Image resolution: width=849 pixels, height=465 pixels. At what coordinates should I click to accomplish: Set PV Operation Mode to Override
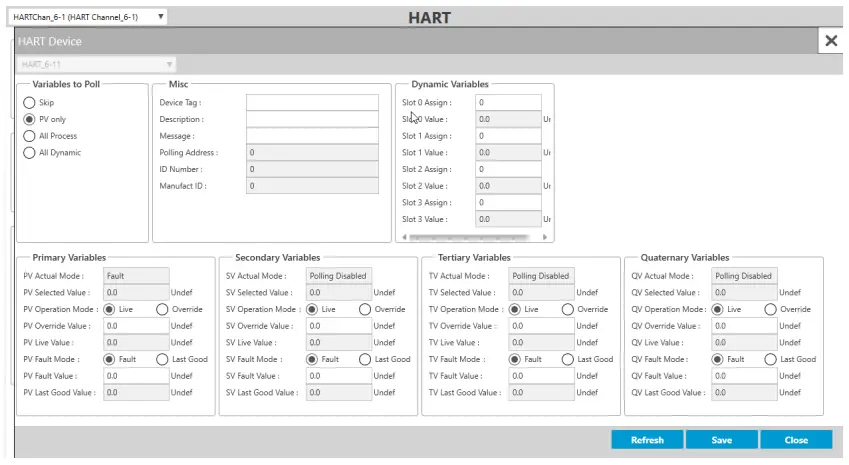point(162,309)
